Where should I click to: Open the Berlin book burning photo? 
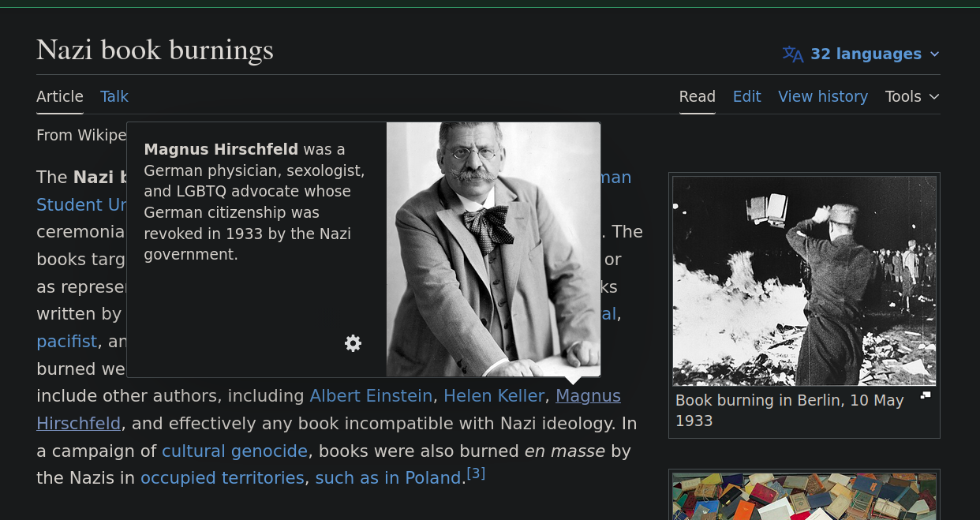click(804, 281)
